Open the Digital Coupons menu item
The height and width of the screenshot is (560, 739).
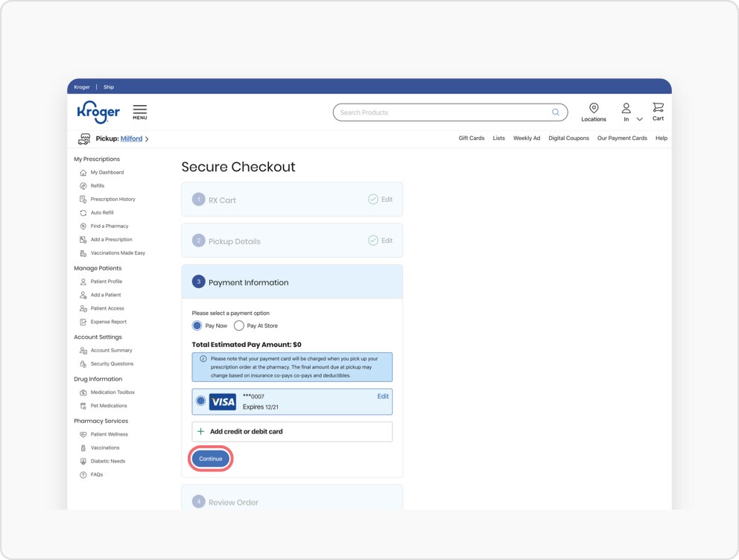pyautogui.click(x=568, y=138)
